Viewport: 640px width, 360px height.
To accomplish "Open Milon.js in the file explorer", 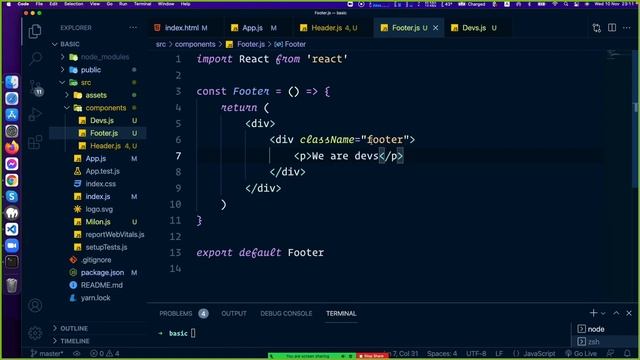I will click(x=97, y=222).
